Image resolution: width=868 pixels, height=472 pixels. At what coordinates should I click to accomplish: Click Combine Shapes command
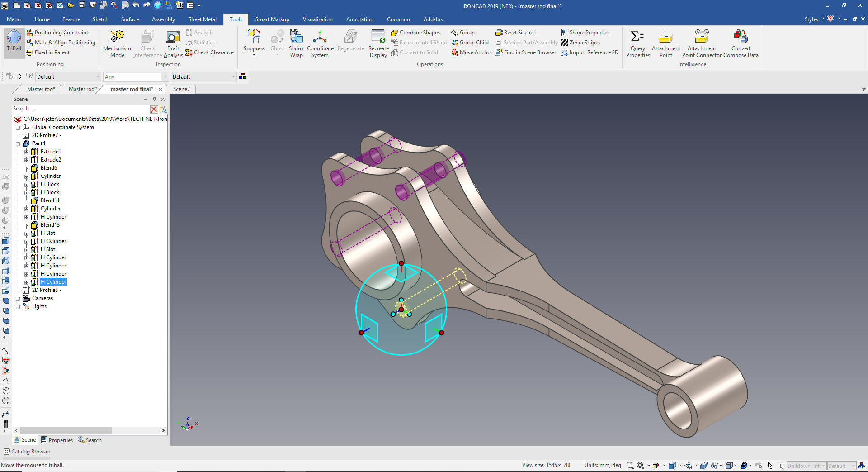tap(415, 33)
